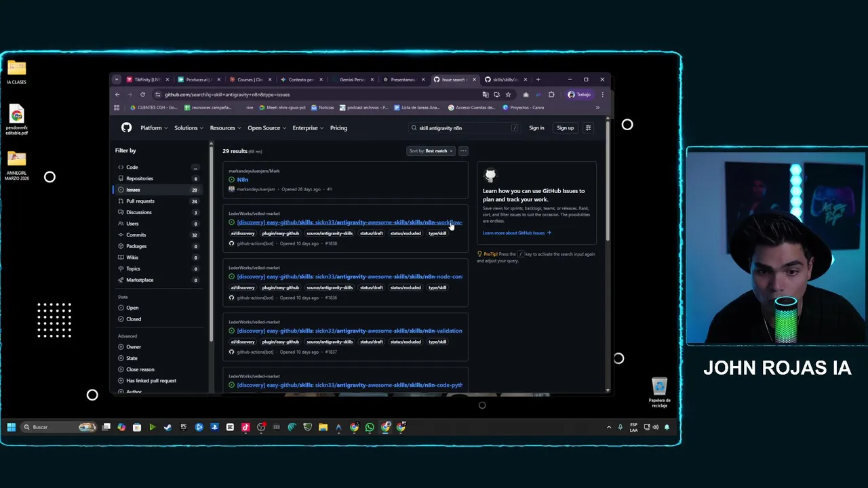This screenshot has width=868, height=488.
Task: Click the markandeyuluenjam author link
Action: (256, 189)
